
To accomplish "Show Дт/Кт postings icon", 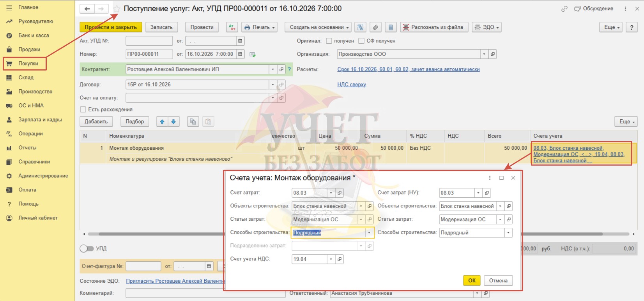I will click(232, 27).
